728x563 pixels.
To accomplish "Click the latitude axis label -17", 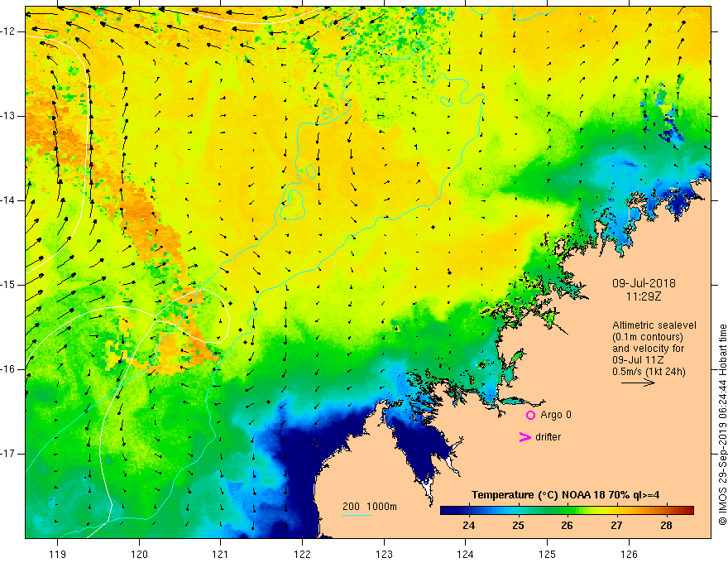I will pos(7,454).
